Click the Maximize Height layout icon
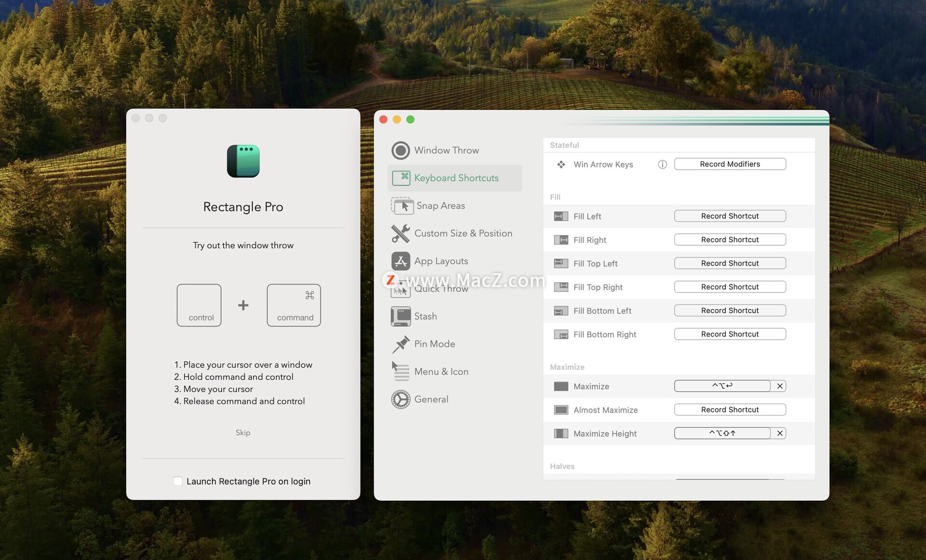This screenshot has width=926, height=560. [x=561, y=434]
